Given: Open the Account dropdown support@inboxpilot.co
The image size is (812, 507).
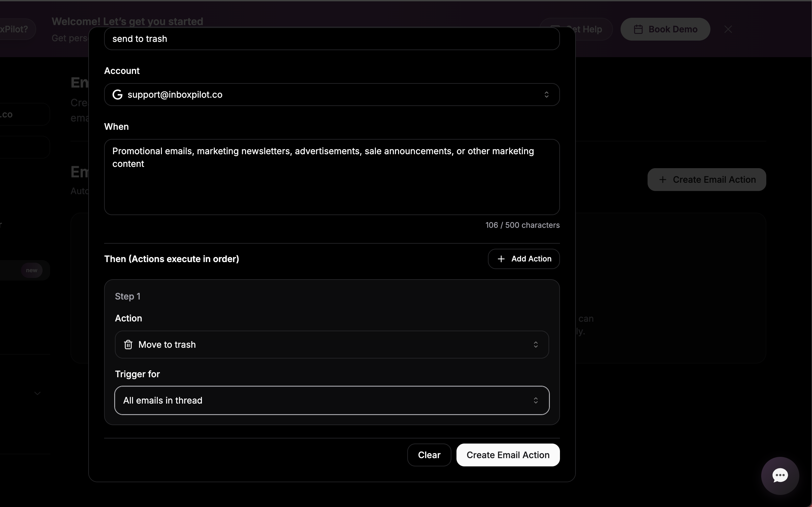Looking at the screenshot, I should pos(331,95).
